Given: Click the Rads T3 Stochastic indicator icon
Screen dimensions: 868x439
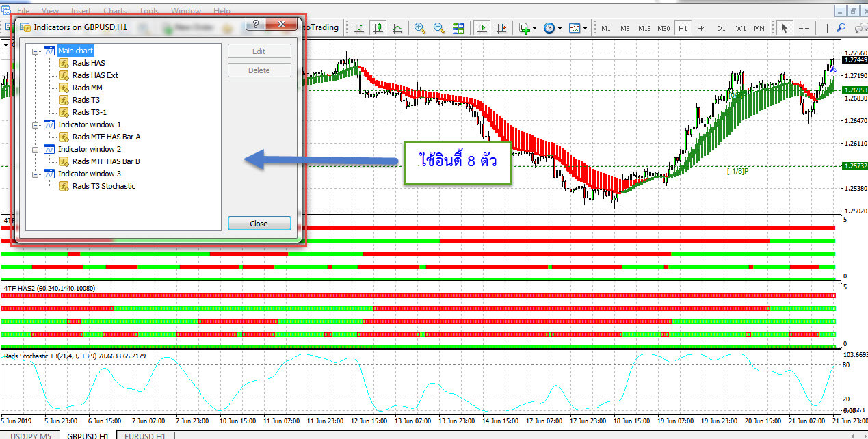Looking at the screenshot, I should (64, 186).
